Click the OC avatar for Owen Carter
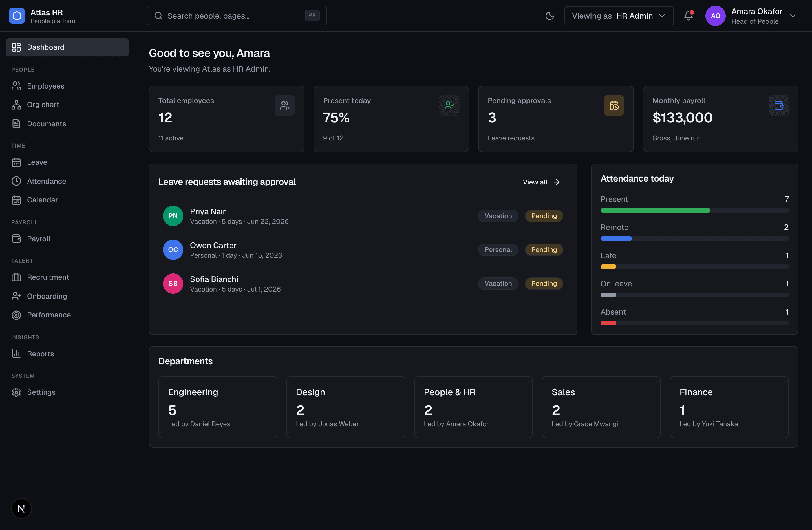812x530 pixels. pos(173,250)
